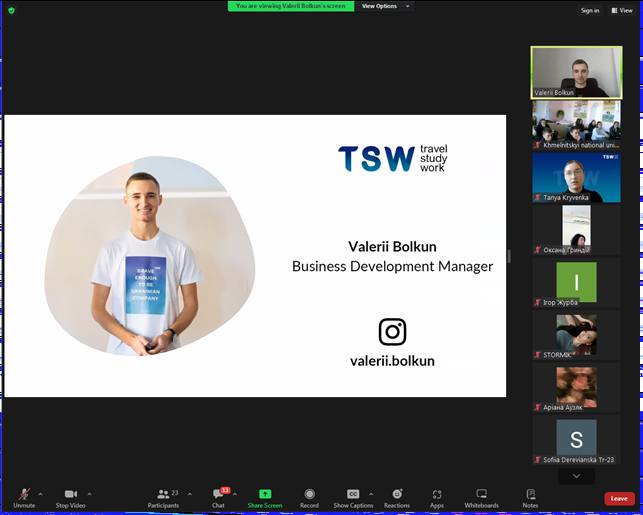The height and width of the screenshot is (515, 643).
Task: Expand video options arrow next to Stop Video
Action: 89,494
